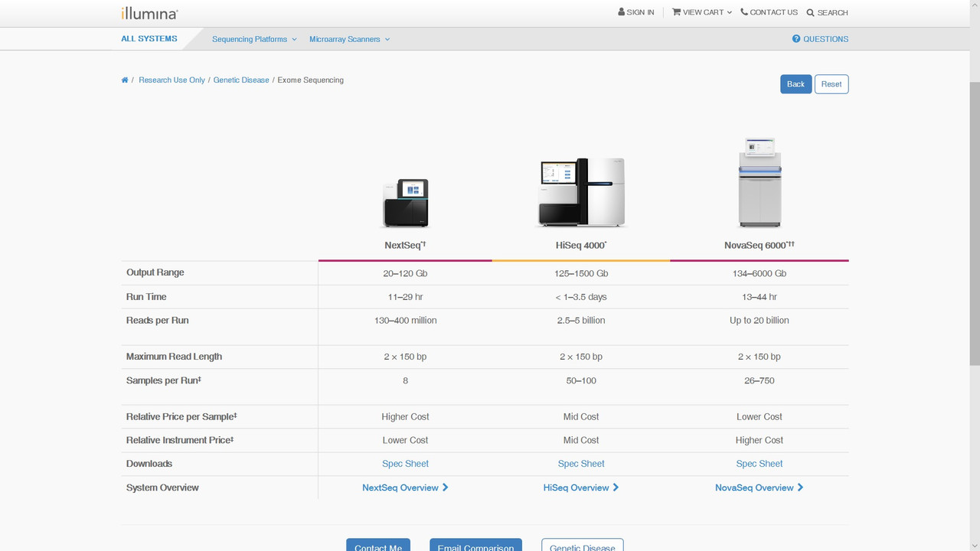This screenshot has width=980, height=551.
Task: Click the Samples per Run row label
Action: coord(164,380)
